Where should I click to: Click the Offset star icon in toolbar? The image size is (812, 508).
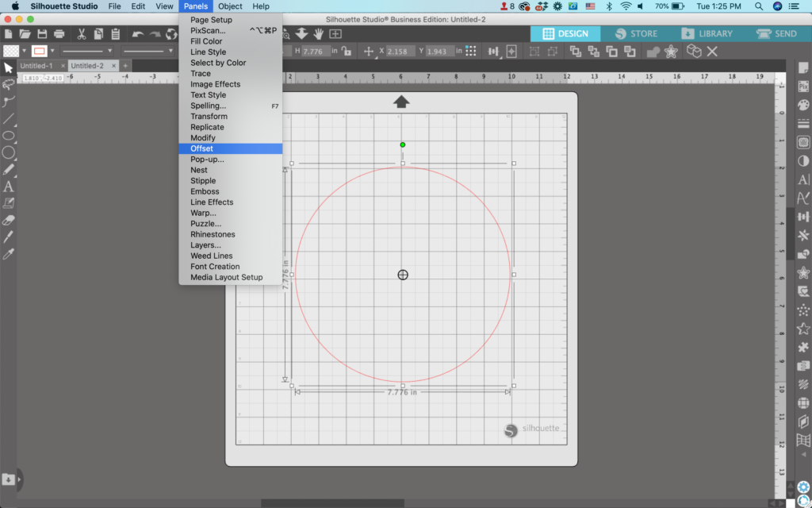click(671, 52)
